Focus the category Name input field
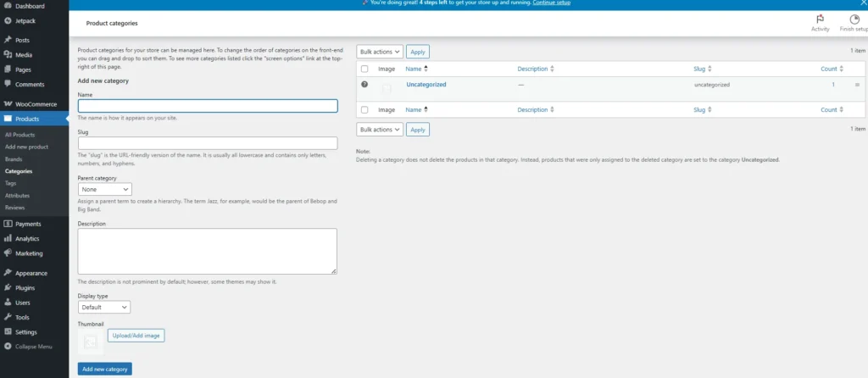 208,106
